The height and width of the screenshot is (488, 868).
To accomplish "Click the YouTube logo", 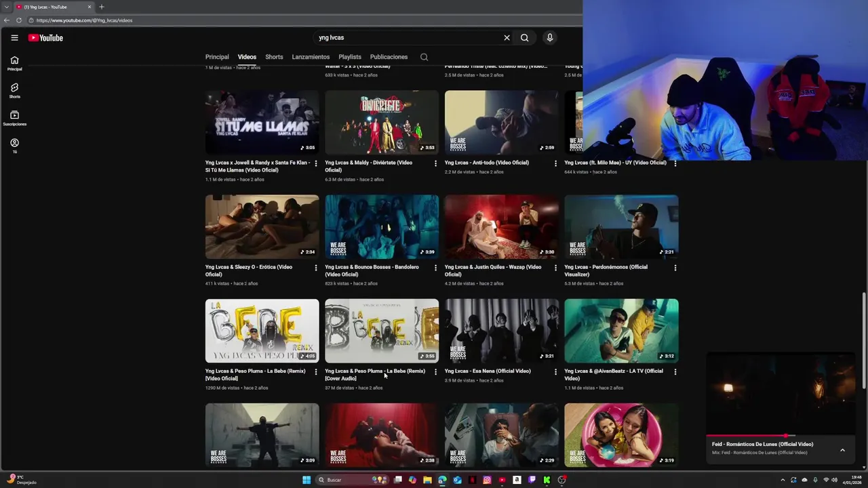I will pos(45,38).
